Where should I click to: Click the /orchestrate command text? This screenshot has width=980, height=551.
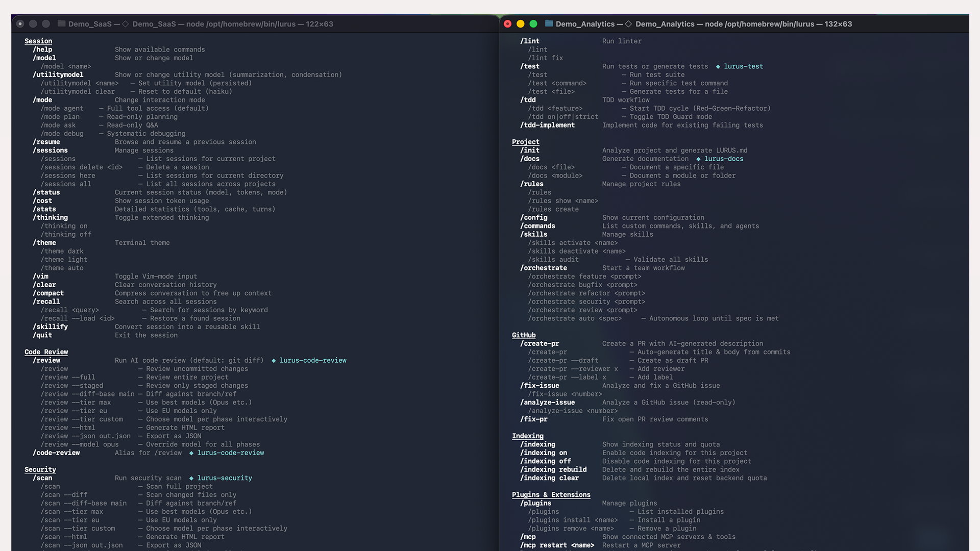tap(544, 268)
